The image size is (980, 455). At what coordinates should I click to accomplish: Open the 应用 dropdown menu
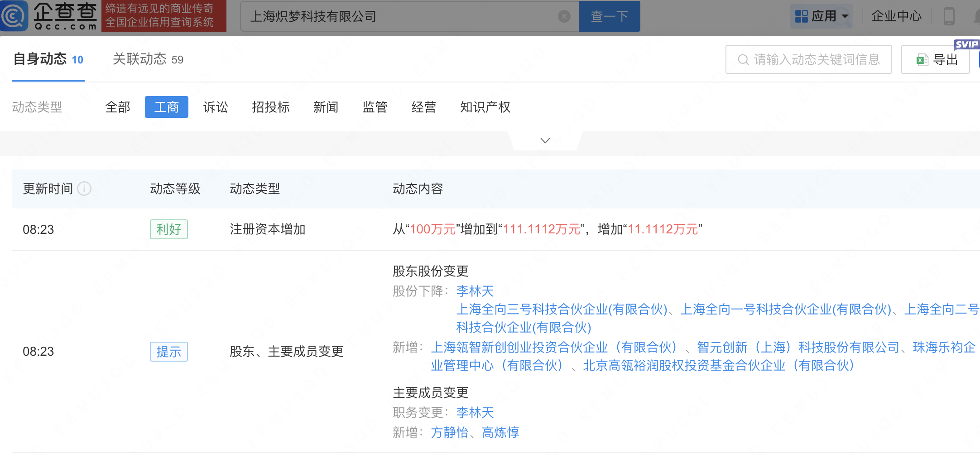tap(845, 17)
